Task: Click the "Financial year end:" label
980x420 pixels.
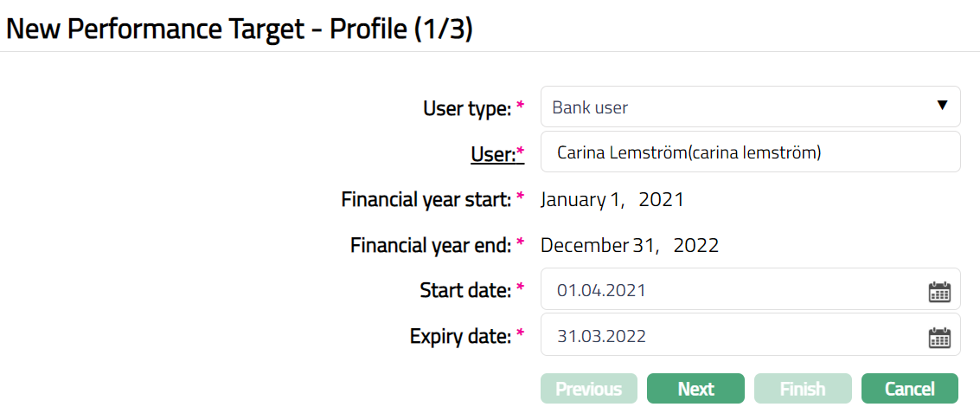Action: 431,246
